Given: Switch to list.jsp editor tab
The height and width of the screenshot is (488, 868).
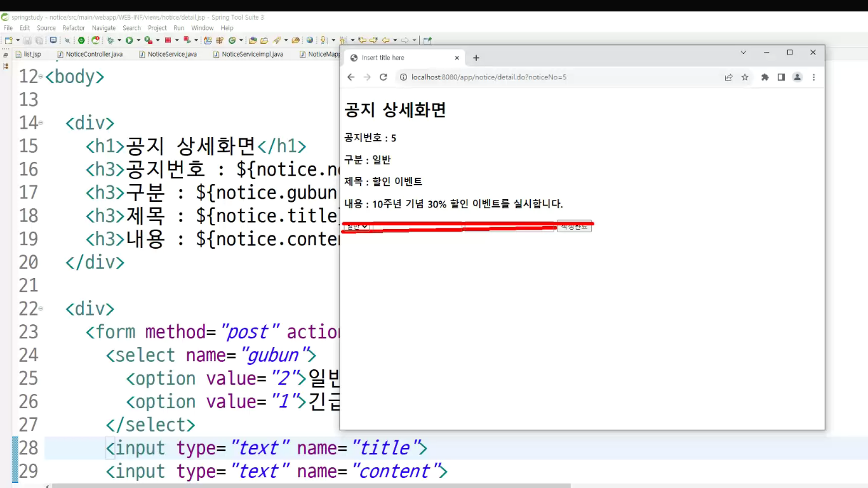Looking at the screenshot, I should click(27, 55).
